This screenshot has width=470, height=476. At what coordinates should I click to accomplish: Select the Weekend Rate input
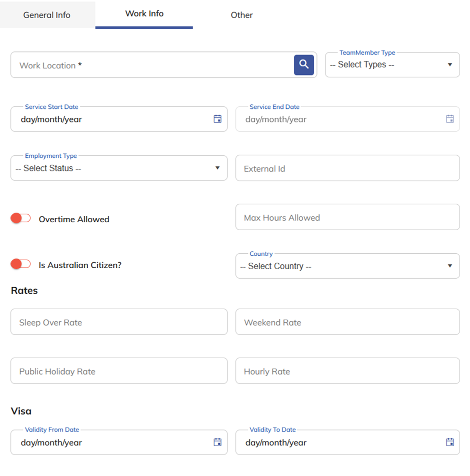point(347,323)
